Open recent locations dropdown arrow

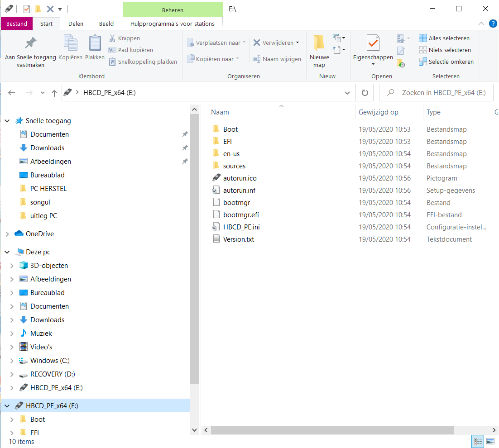click(x=43, y=93)
